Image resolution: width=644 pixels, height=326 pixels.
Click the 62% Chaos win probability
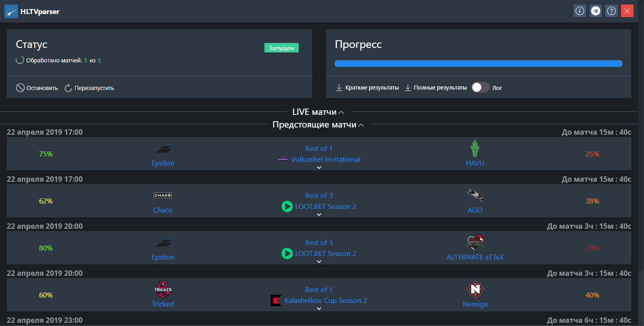[46, 201]
